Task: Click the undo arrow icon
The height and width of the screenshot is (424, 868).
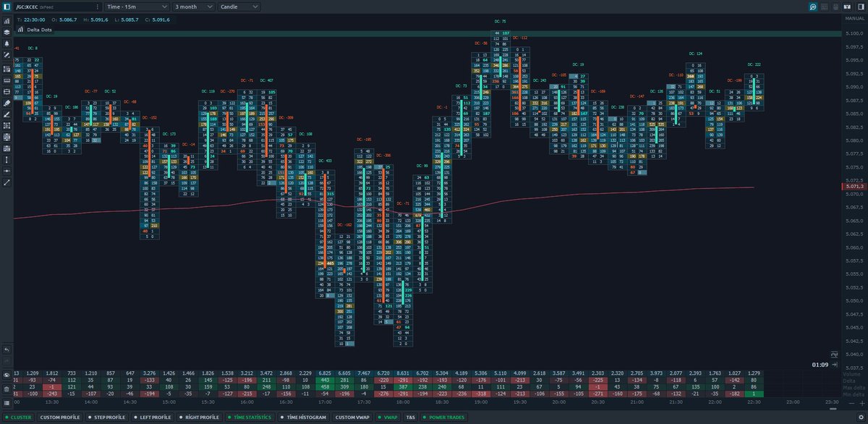Action: (x=7, y=349)
